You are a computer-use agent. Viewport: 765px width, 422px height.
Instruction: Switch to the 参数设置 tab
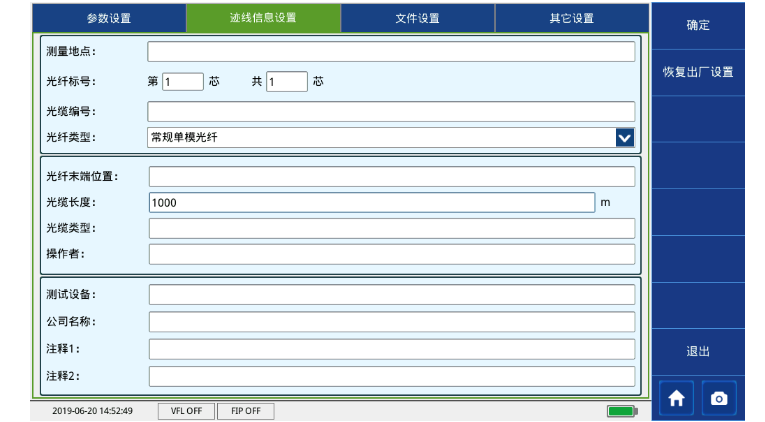pos(109,18)
